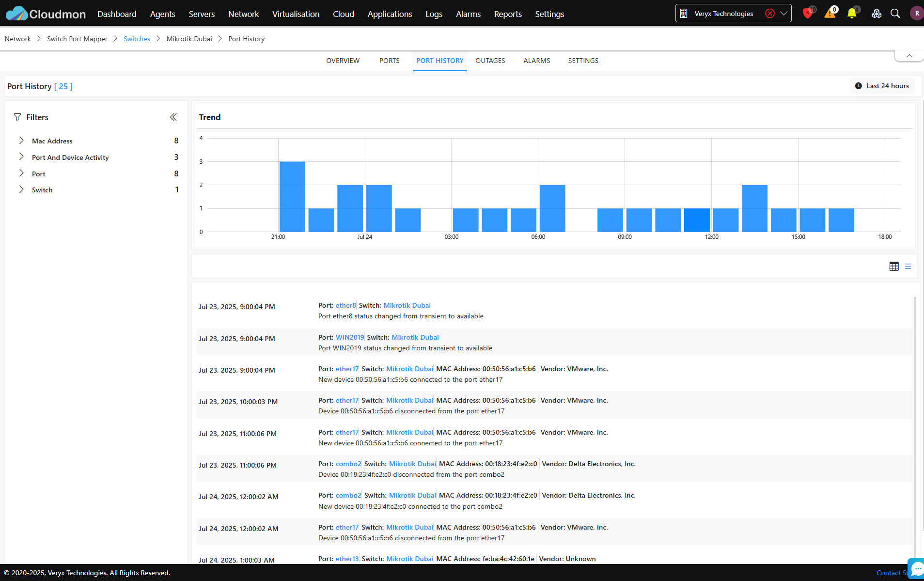The image size is (924, 581).
Task: Click the Cloudmon logo
Action: (x=46, y=14)
